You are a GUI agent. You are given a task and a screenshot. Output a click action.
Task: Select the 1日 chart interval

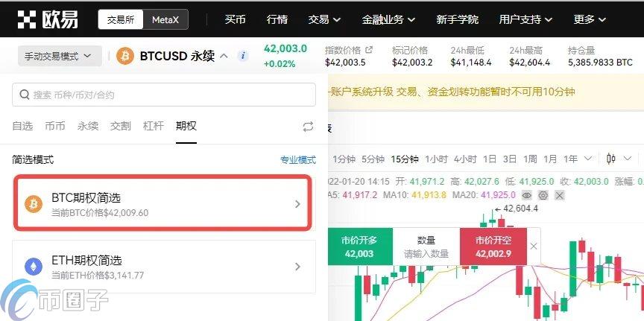(490, 159)
